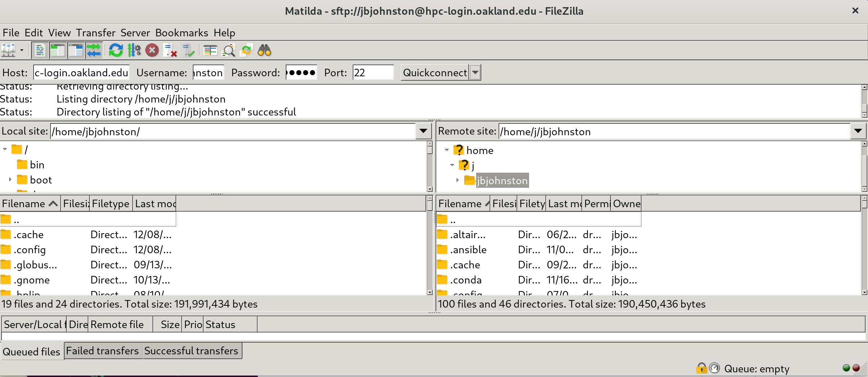Click the Port input field
Image resolution: width=868 pixels, height=377 pixels.
(373, 73)
